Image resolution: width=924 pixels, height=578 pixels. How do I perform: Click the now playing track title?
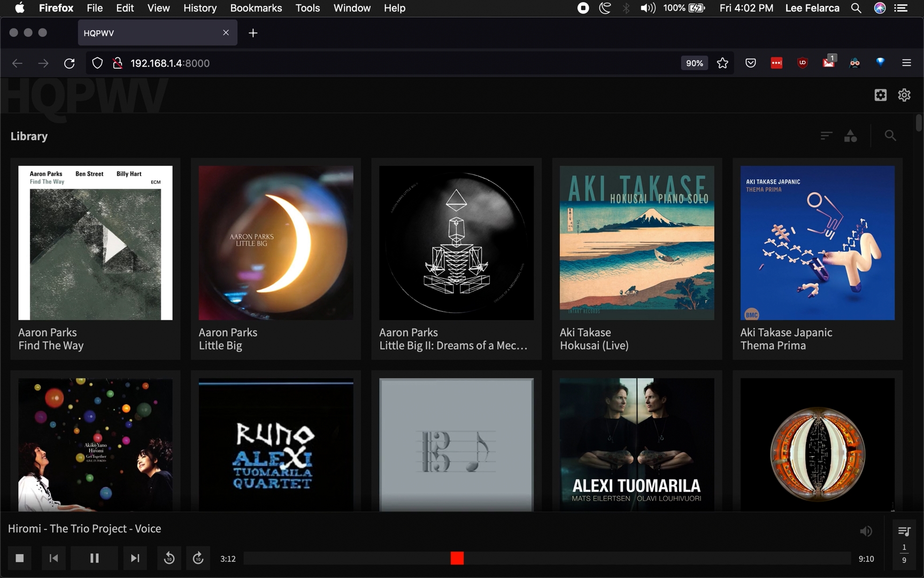point(84,529)
